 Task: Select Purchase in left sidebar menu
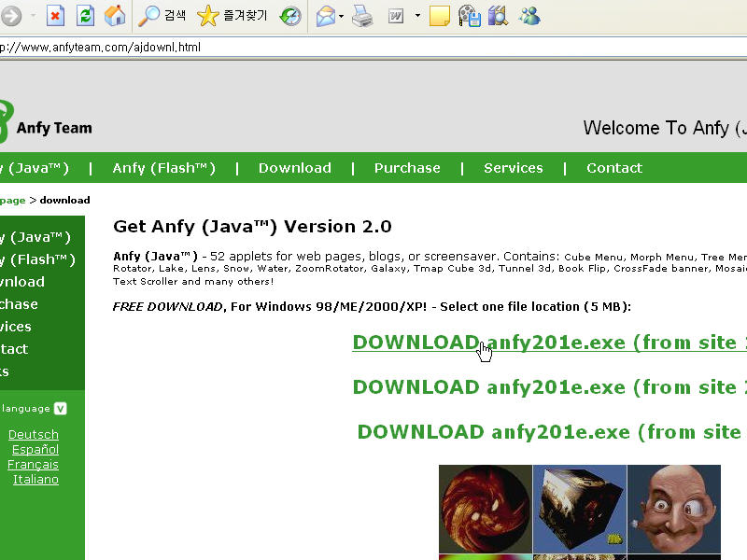point(19,304)
